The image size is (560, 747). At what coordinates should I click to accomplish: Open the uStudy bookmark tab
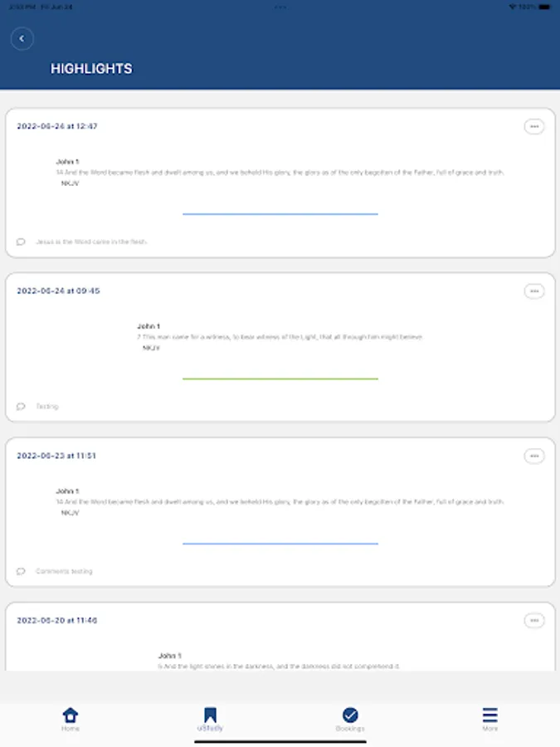[x=210, y=719]
